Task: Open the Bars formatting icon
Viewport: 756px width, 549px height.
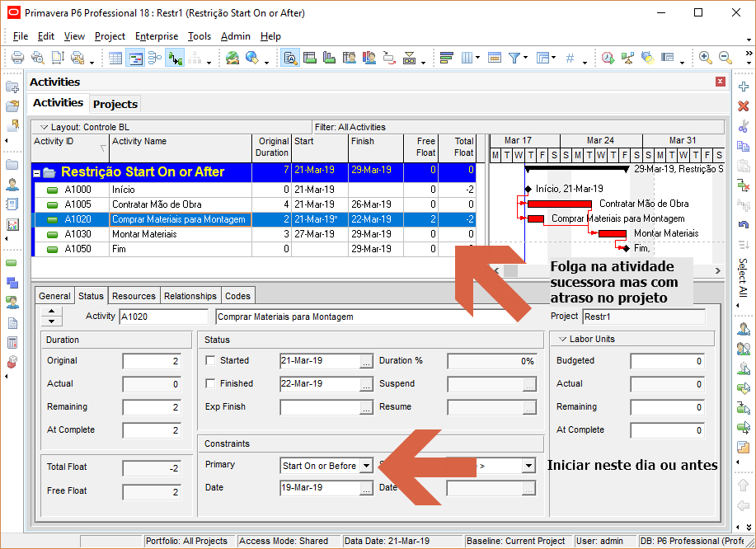Action: [447, 59]
